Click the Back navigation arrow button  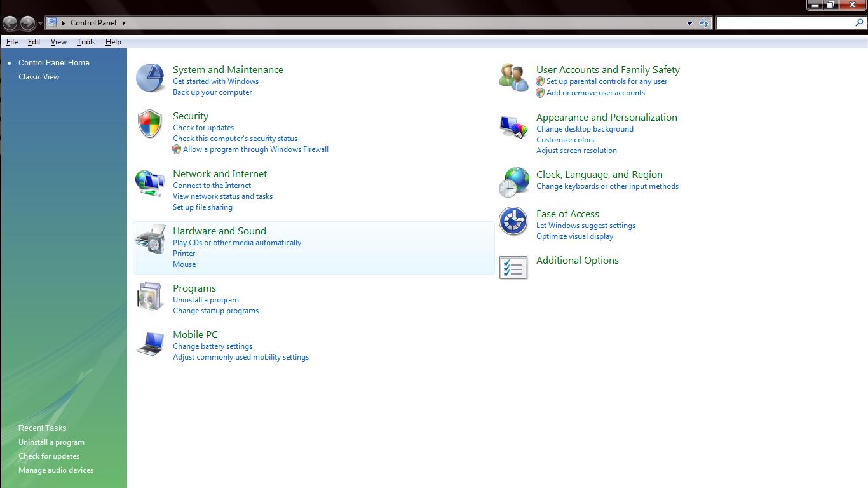10,24
